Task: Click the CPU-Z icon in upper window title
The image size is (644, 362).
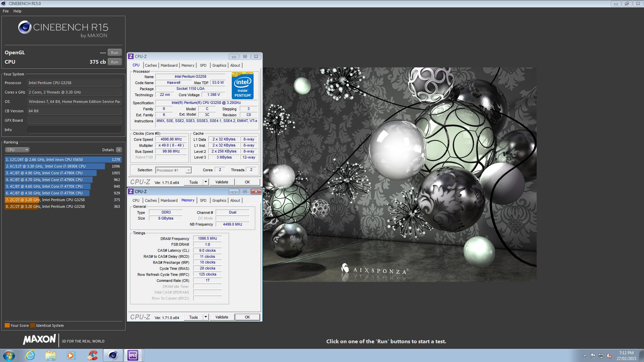Action: pyautogui.click(x=131, y=56)
